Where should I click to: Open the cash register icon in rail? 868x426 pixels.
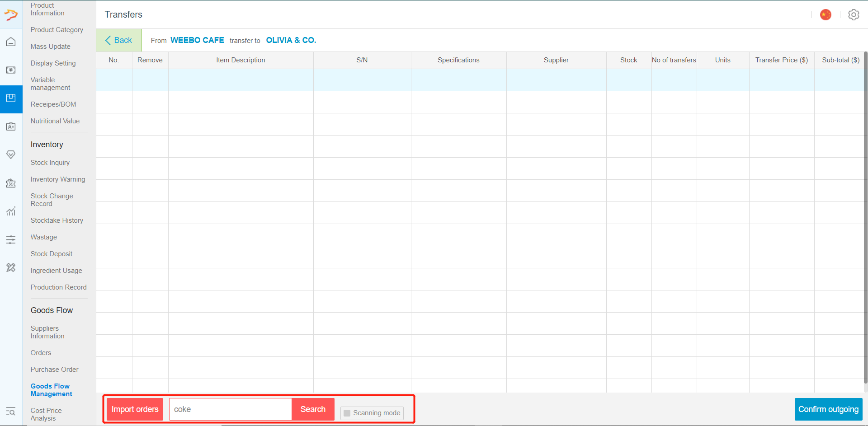point(11,70)
